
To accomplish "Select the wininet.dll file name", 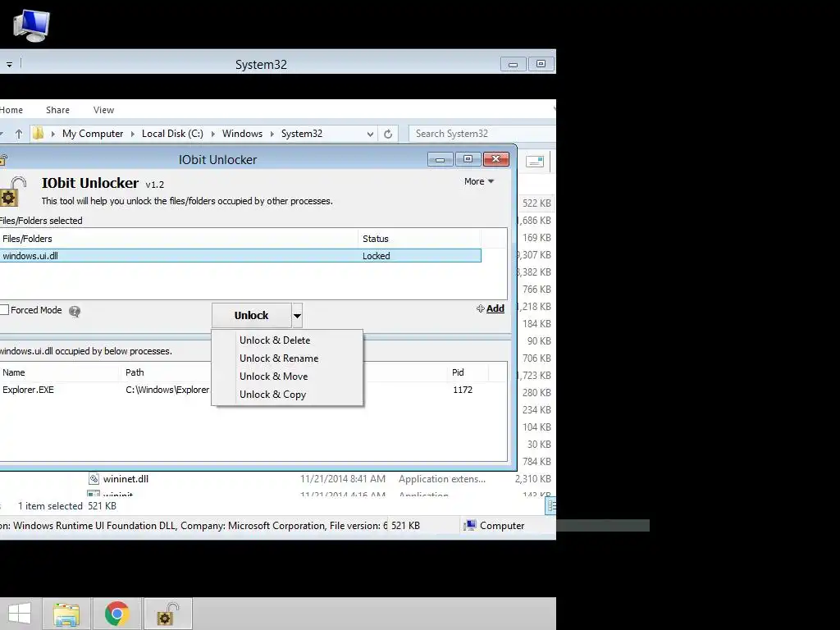I will (x=126, y=479).
